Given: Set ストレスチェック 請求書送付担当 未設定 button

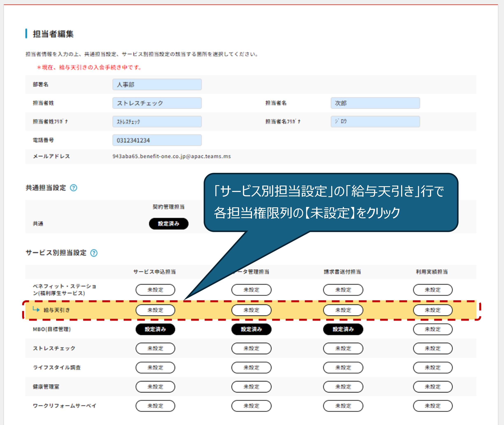Looking at the screenshot, I should pos(343,348).
